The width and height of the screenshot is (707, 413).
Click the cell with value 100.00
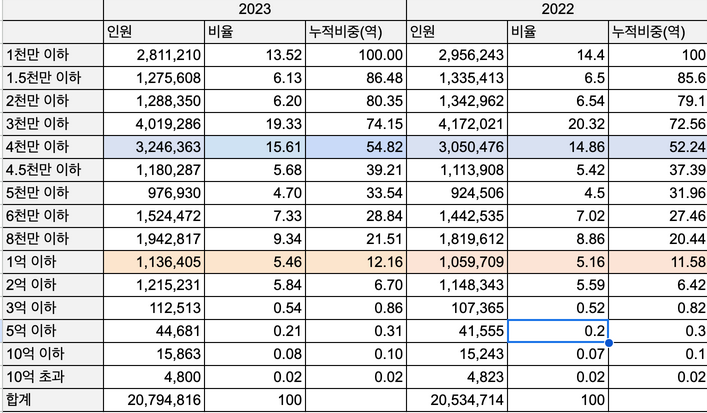tap(356, 55)
